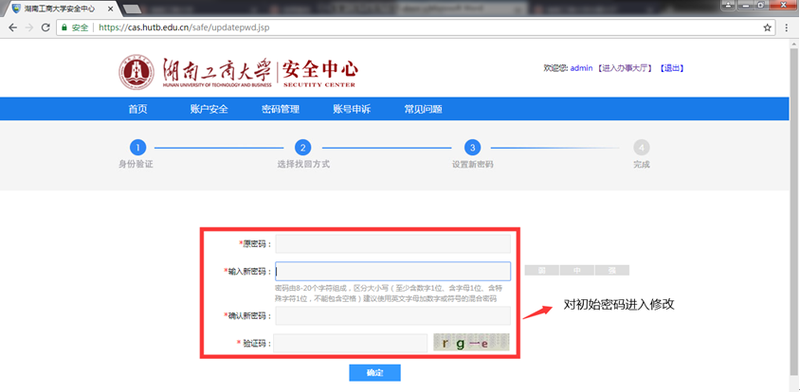Log out via the 退出 link
This screenshot has height=392, width=800.
pyautogui.click(x=671, y=68)
